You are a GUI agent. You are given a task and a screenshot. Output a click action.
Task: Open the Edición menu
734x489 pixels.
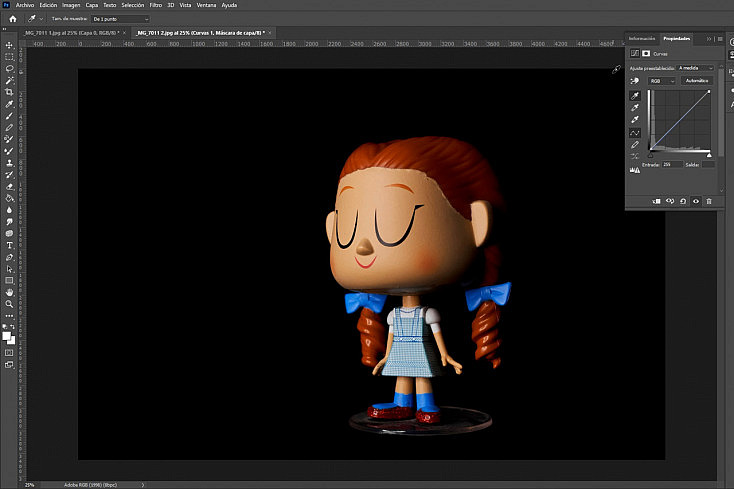click(48, 5)
